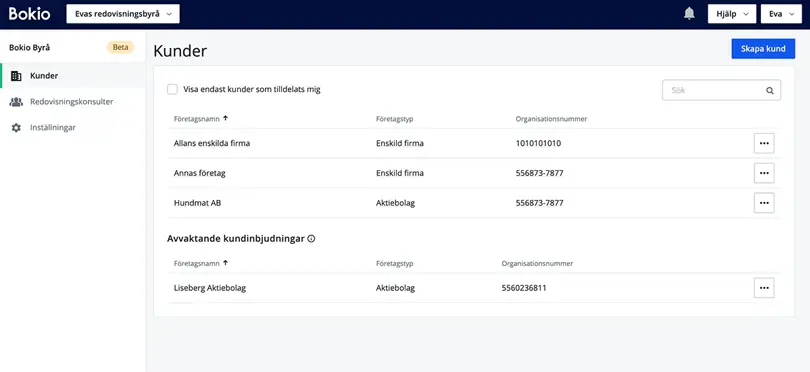Click organisation number 1010101010
The width and height of the screenshot is (810, 372).
(538, 143)
